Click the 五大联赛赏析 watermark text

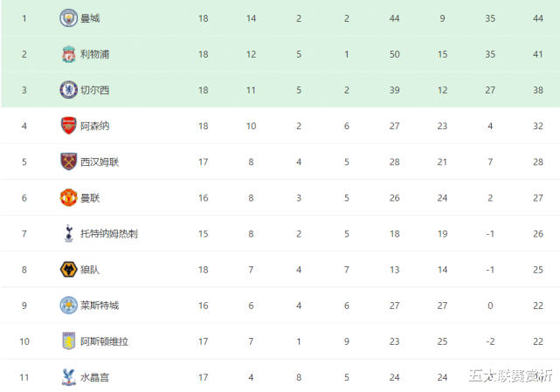pos(511,376)
